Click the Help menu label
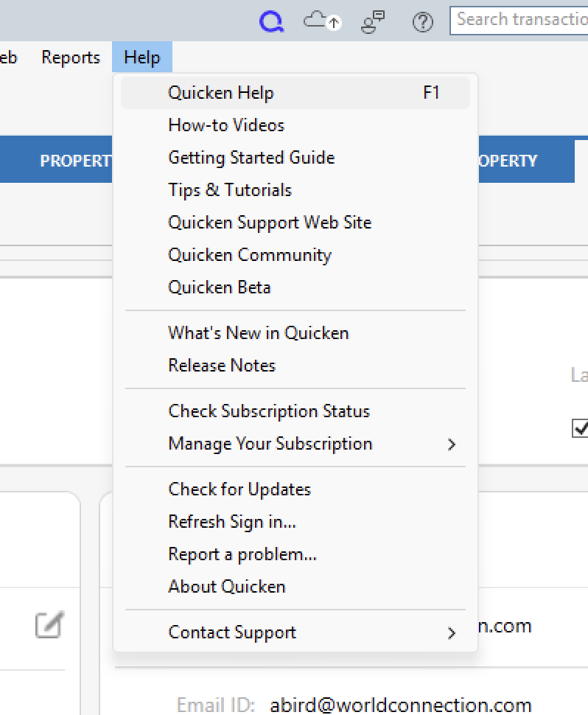The image size is (588, 715). pos(141,57)
